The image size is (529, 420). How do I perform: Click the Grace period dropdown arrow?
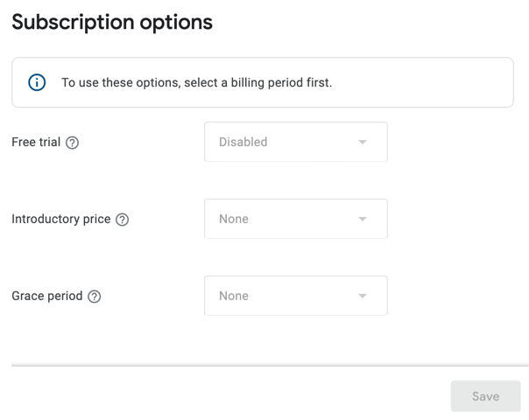point(363,297)
